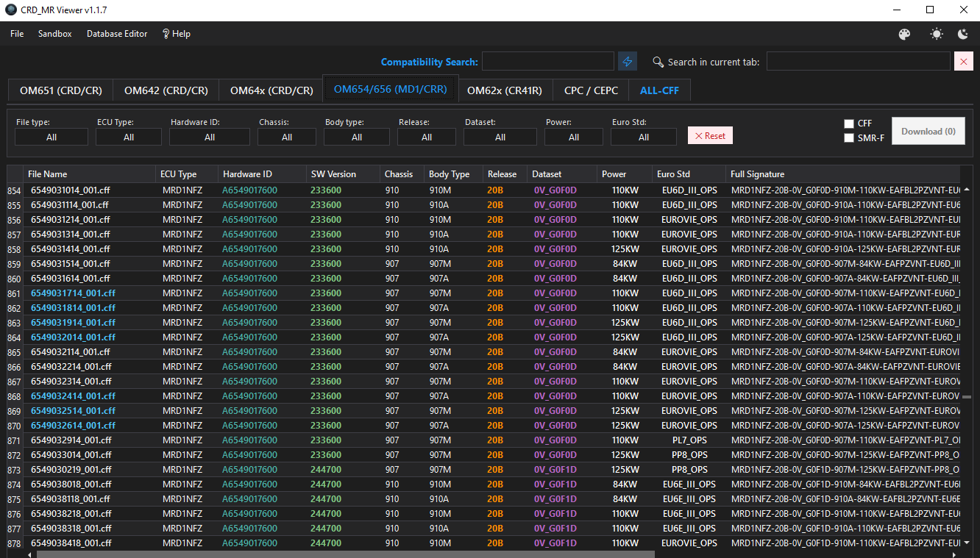Switch to ALL-CFF tab
Image resolution: width=980 pixels, height=558 pixels.
(660, 90)
